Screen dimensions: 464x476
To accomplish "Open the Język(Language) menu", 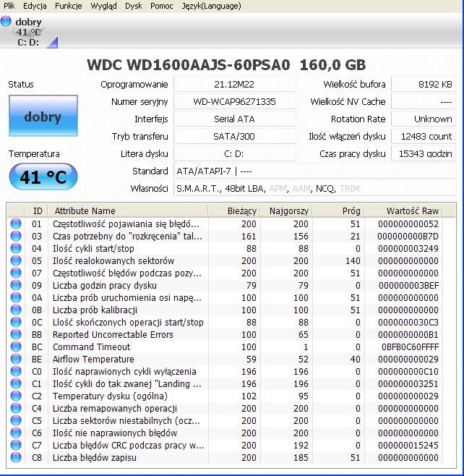I will tap(211, 6).
